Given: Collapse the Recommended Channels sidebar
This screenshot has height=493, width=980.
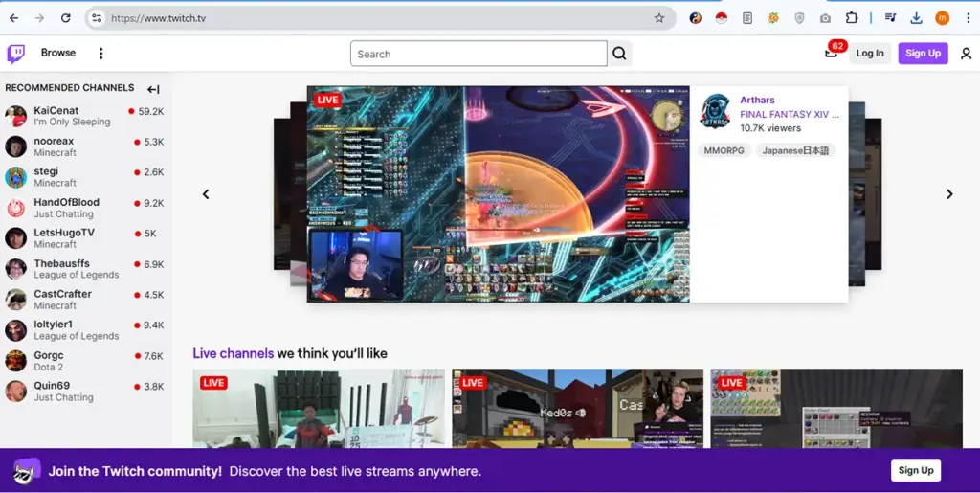Looking at the screenshot, I should click(153, 89).
